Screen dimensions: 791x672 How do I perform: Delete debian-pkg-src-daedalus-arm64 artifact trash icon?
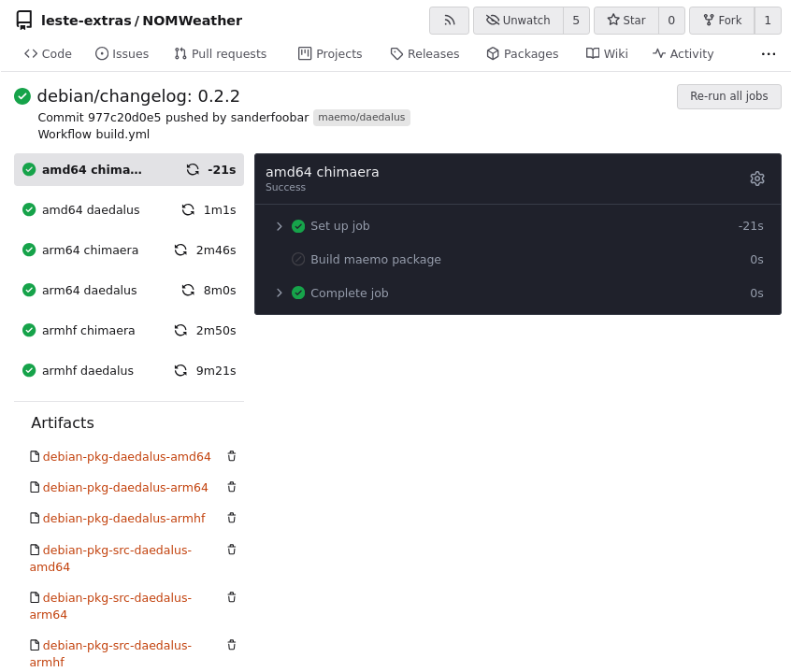(232, 597)
